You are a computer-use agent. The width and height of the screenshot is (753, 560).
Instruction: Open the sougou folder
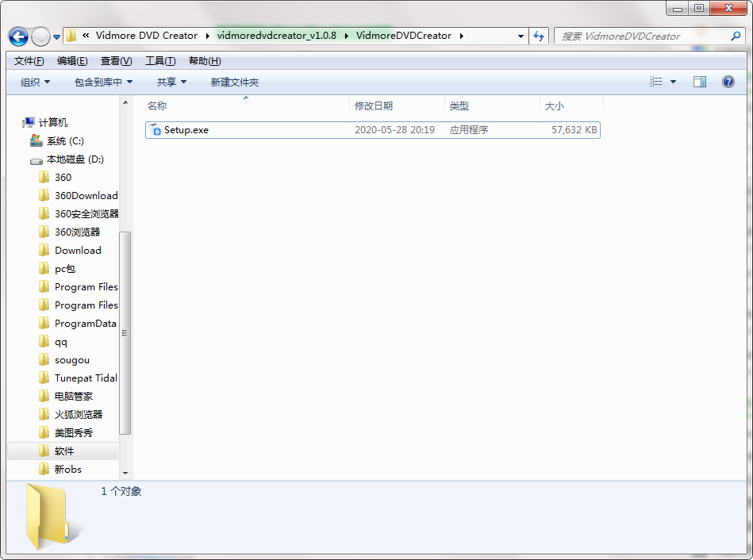point(72,360)
